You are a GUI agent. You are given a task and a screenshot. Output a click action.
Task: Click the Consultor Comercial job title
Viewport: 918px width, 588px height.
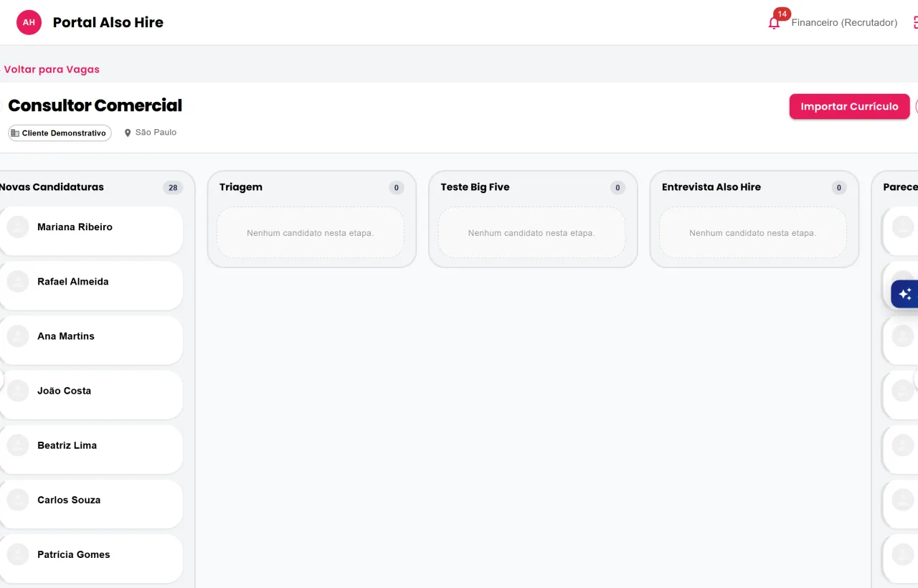tap(95, 105)
